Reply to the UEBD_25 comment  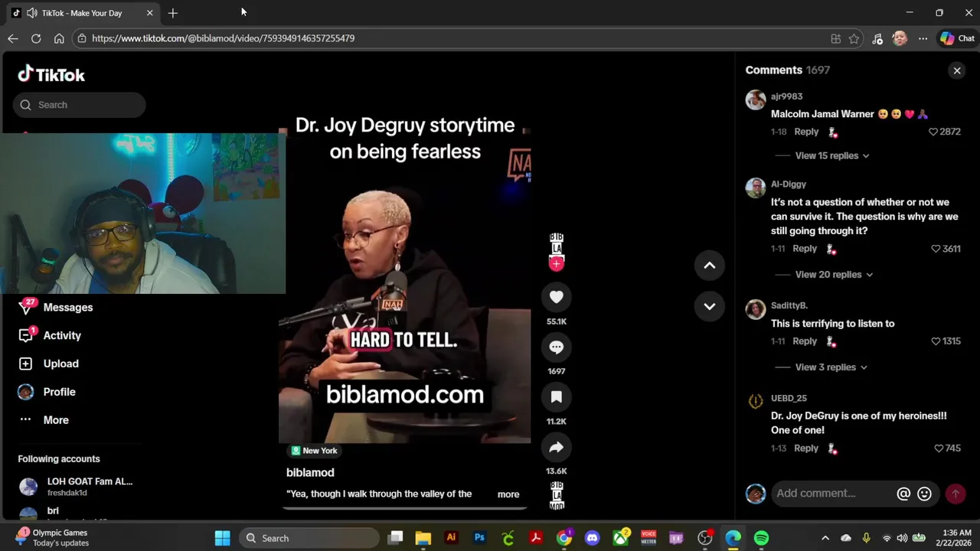(806, 448)
